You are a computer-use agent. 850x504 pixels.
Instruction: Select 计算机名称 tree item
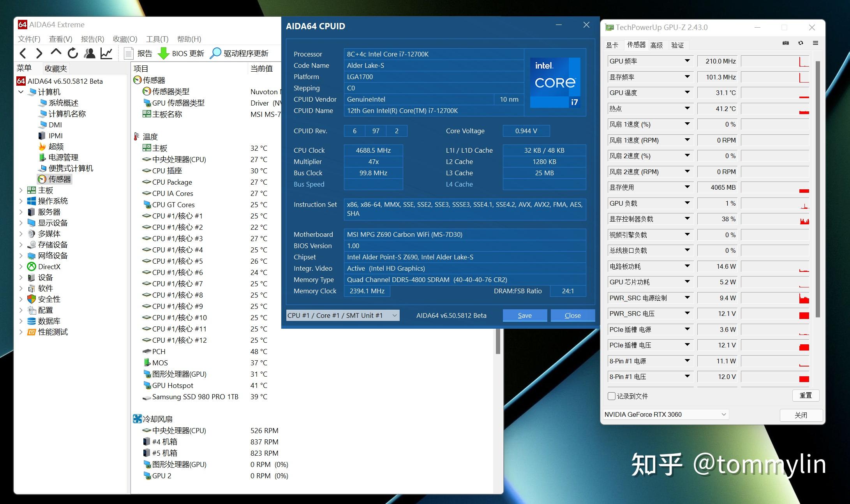pos(62,114)
